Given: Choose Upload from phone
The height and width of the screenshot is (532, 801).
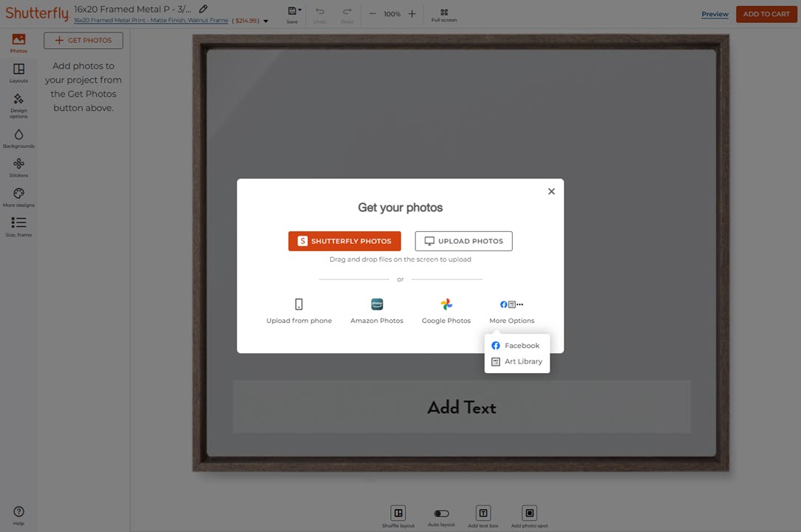Looking at the screenshot, I should coord(299,311).
